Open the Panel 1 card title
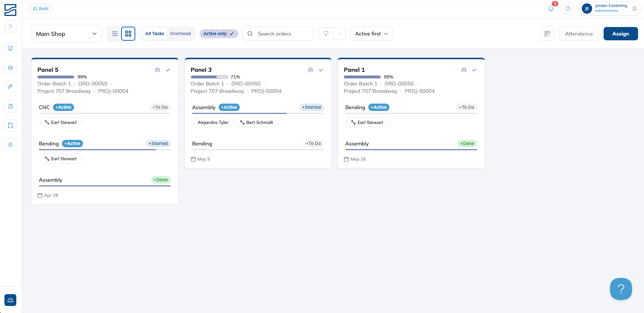The image size is (644, 313). [x=354, y=70]
